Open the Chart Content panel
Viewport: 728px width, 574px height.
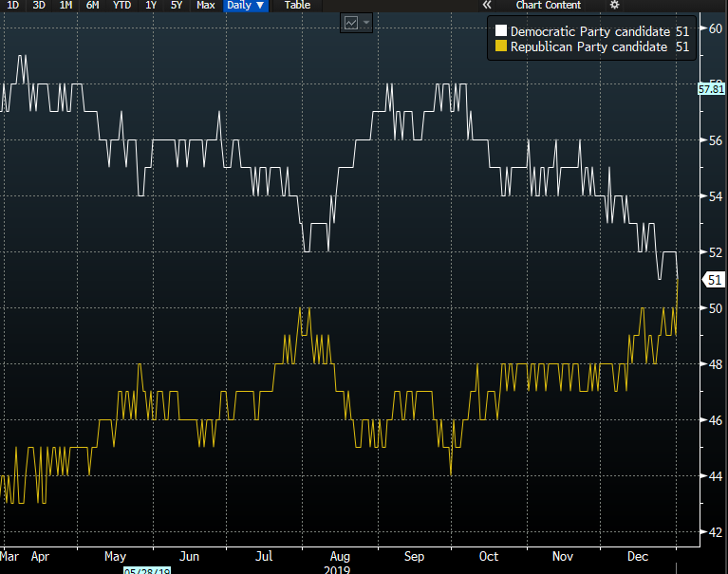point(548,6)
